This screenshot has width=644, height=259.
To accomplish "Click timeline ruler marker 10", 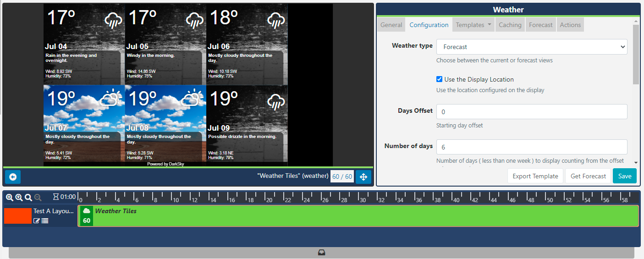I will tap(176, 200).
